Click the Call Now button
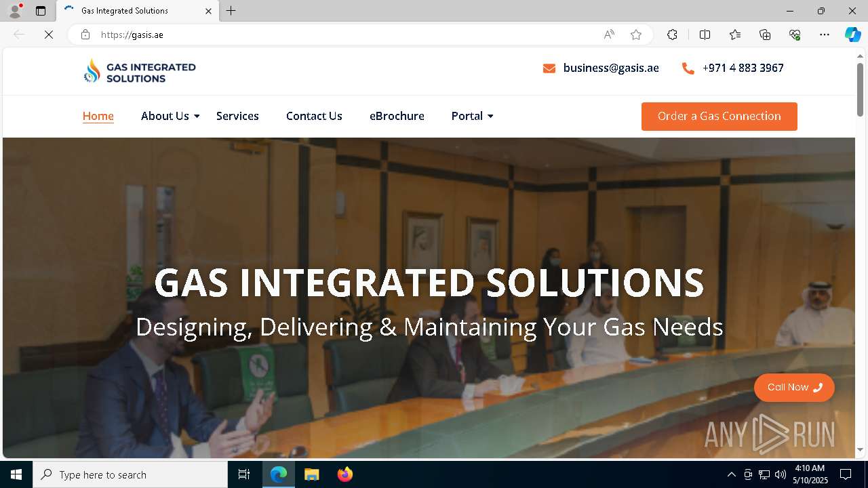868x488 pixels. point(794,388)
